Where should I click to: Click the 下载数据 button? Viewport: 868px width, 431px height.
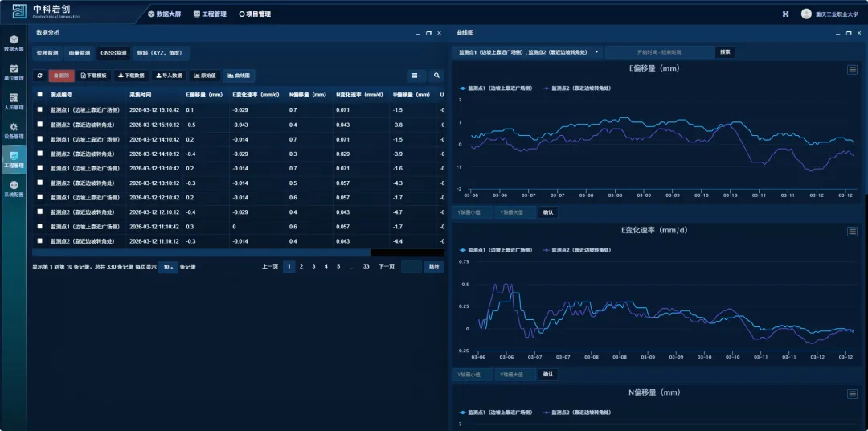131,76
